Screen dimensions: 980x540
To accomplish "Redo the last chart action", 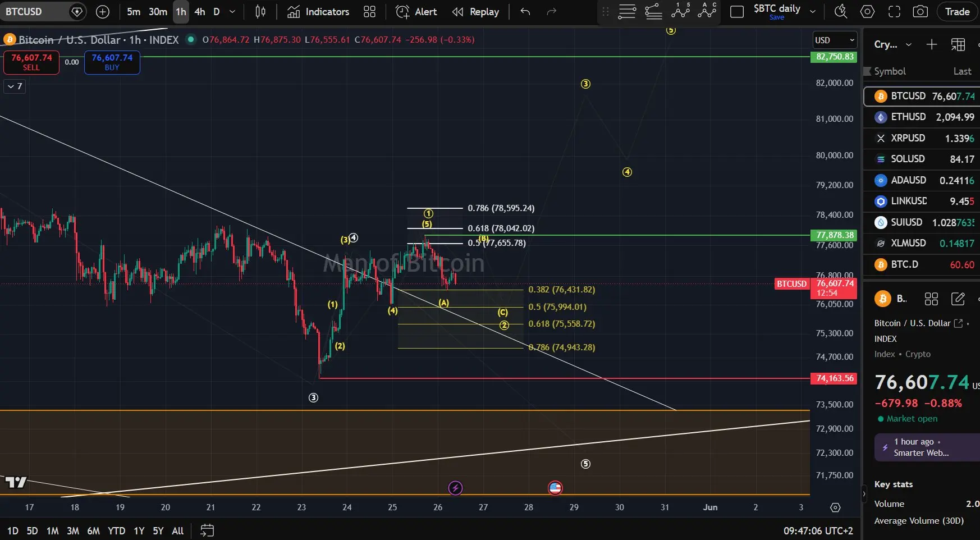I will 552,12.
